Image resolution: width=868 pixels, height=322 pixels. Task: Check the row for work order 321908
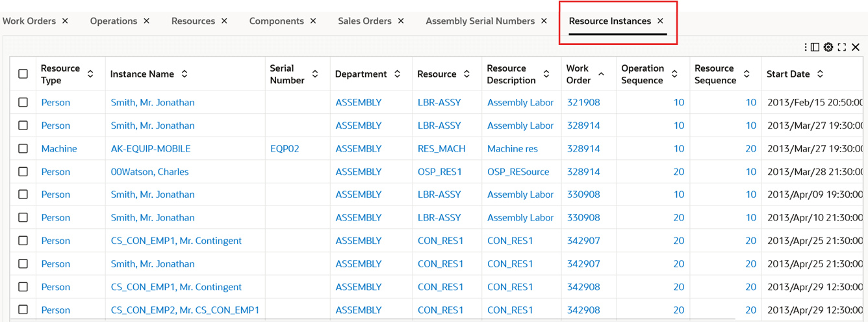tap(23, 102)
